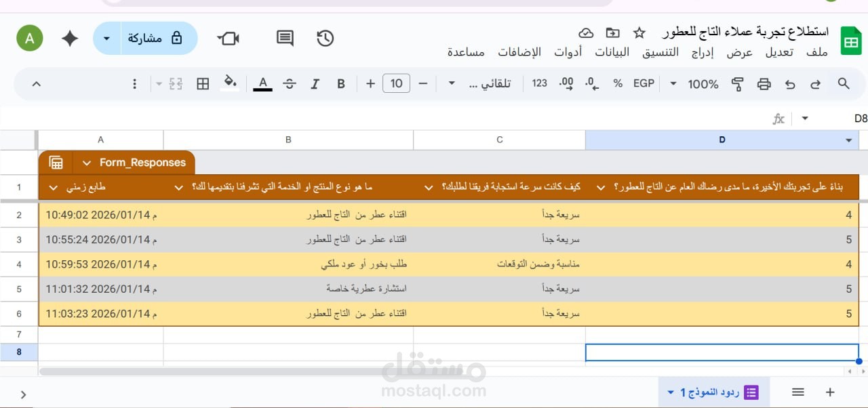This screenshot has height=408, width=868.
Task: Decrease decimal places
Action: (x=592, y=83)
